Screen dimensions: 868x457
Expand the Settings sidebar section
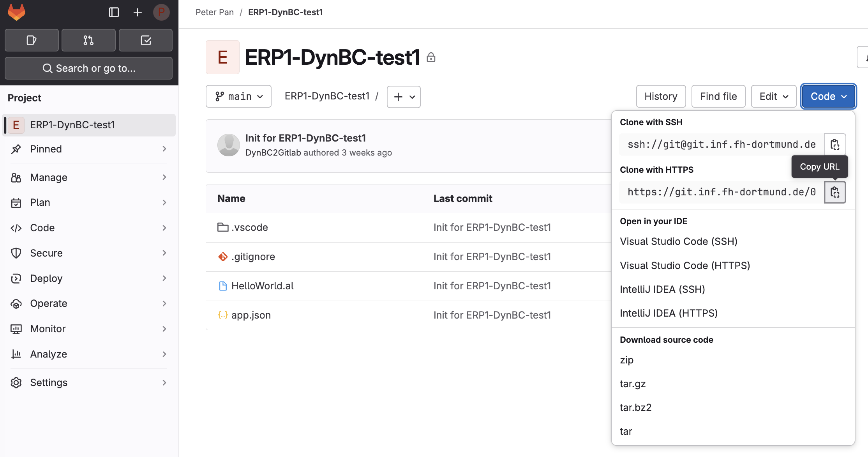[x=89, y=383]
